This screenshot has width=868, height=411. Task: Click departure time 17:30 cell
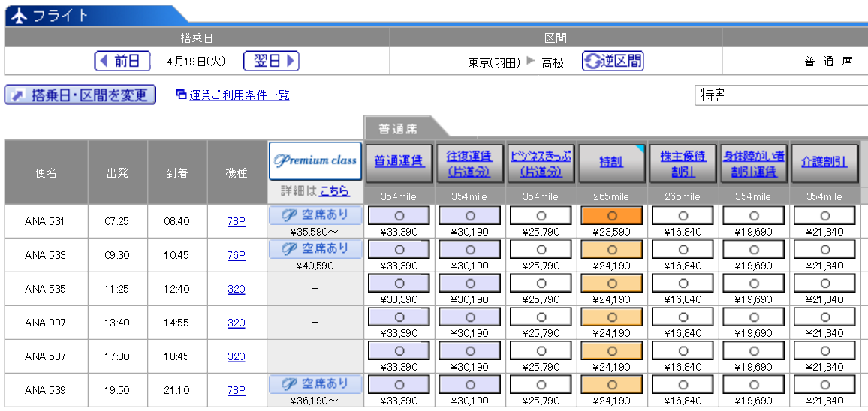[117, 356]
